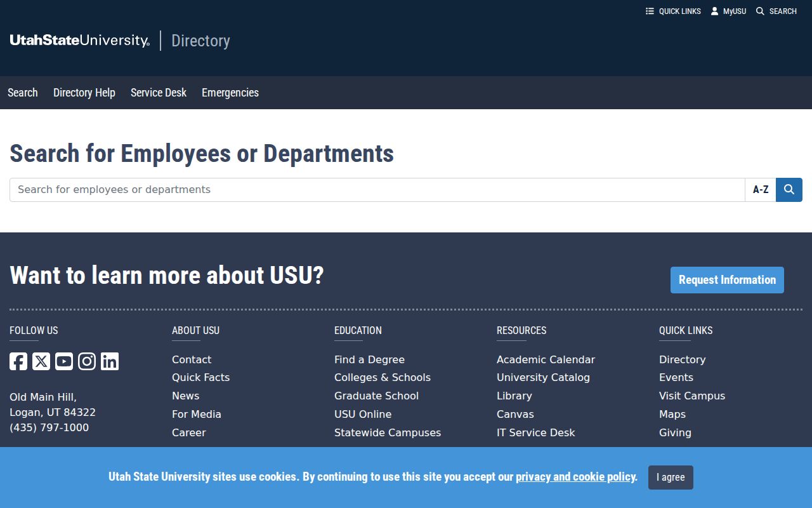
Task: Open Quick Links in the top bar
Action: point(673,11)
